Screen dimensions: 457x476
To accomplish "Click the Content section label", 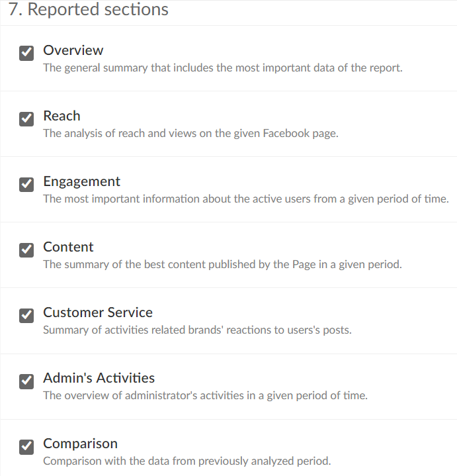I will [x=68, y=247].
